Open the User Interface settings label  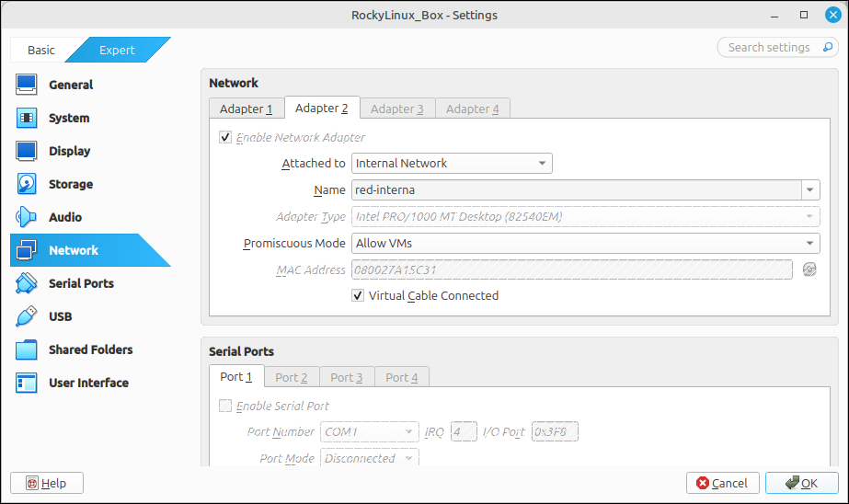89,383
